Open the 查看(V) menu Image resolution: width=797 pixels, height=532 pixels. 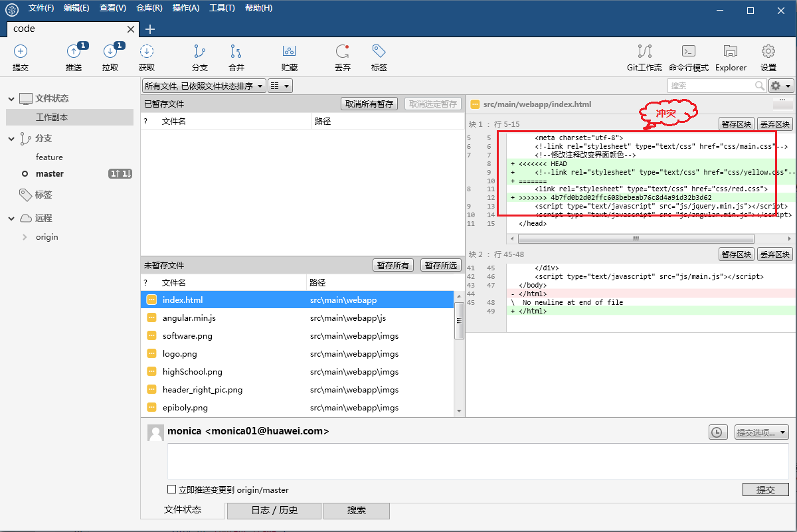(x=113, y=8)
